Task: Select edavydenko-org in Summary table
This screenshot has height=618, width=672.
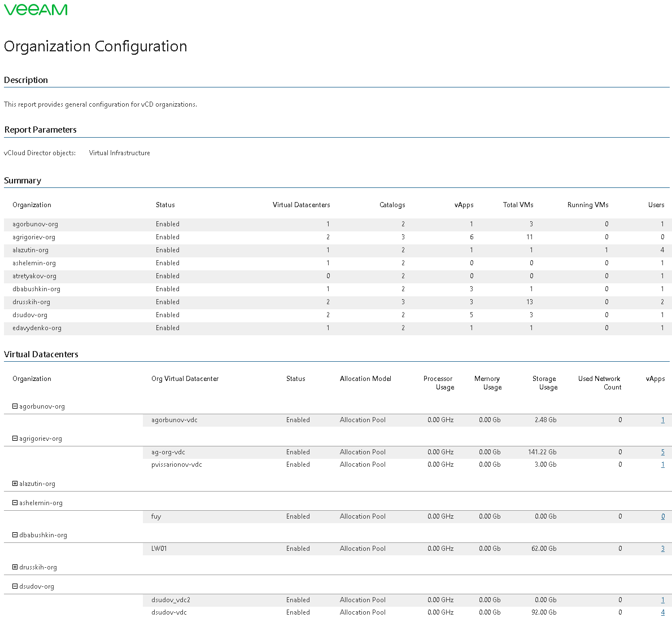Action: (37, 328)
